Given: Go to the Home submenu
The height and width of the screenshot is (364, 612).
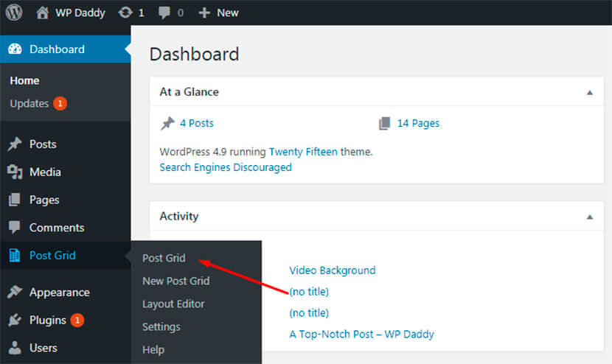Looking at the screenshot, I should 24,81.
